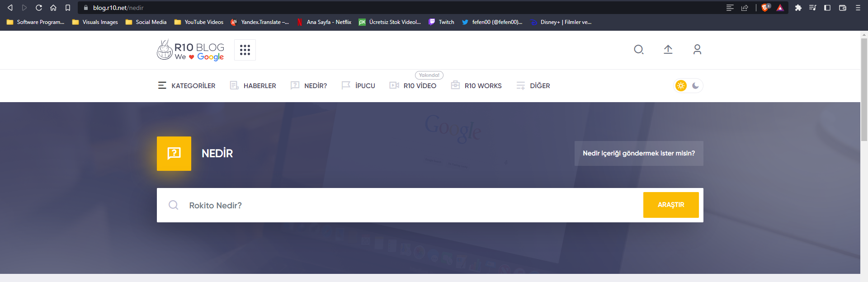The height and width of the screenshot is (282, 868).
Task: Click the magnifier icon in search box
Action: (x=173, y=205)
